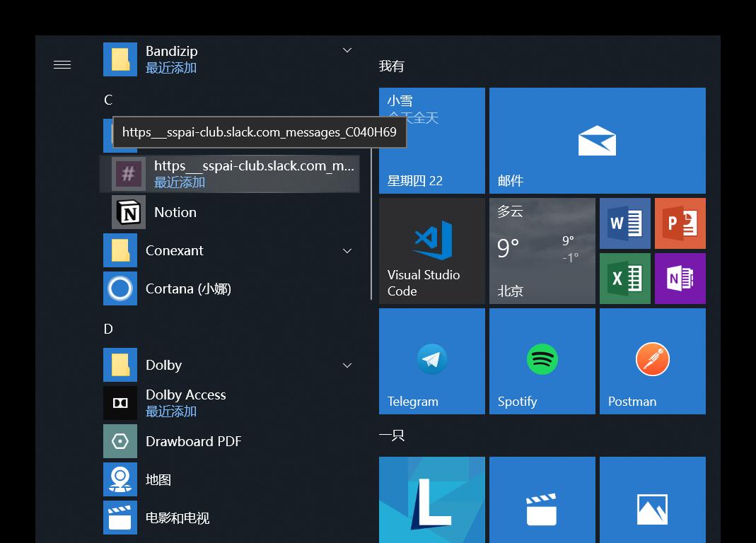Expand the Conexant folder chevron
The width and height of the screenshot is (756, 543).
coord(347,251)
